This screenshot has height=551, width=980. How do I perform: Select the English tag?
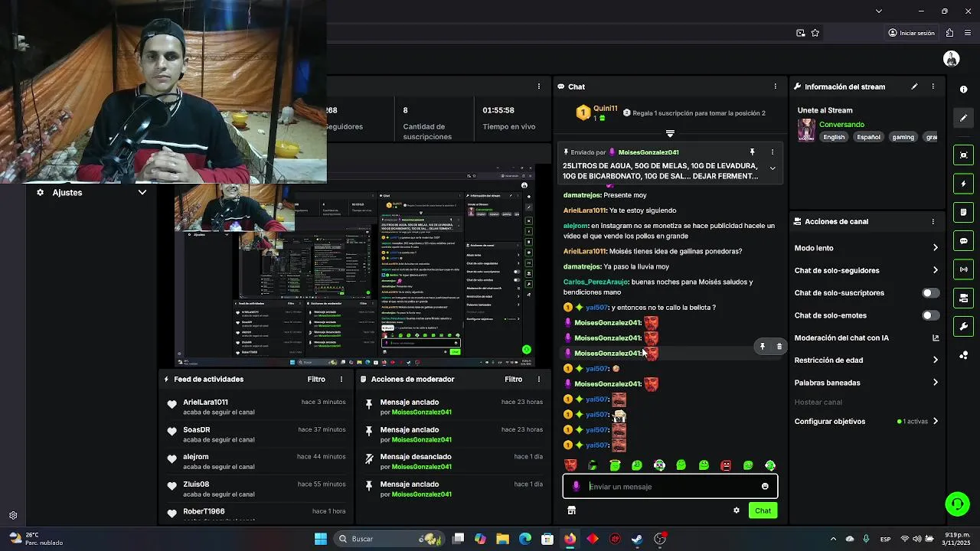[834, 137]
